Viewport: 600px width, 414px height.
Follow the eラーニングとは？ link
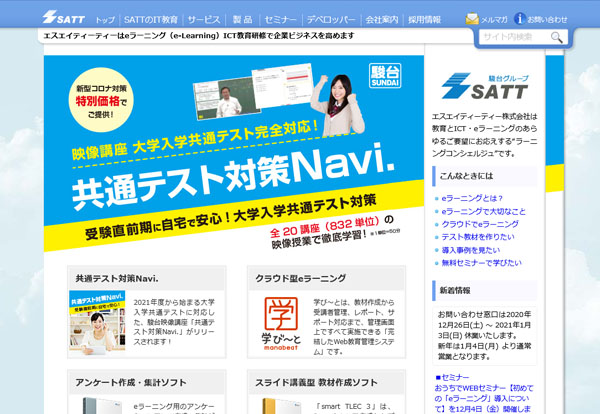click(472, 198)
